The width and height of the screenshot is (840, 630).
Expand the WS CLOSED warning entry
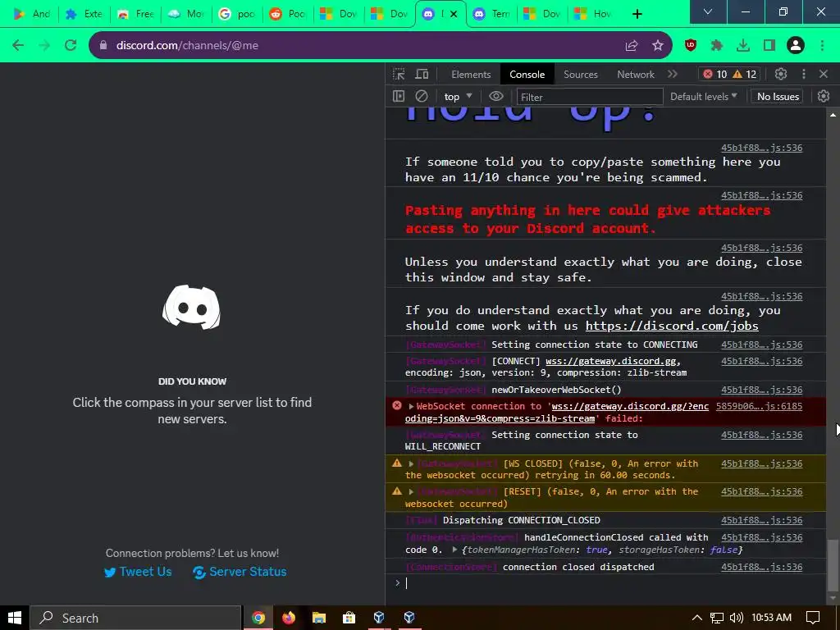click(x=411, y=464)
